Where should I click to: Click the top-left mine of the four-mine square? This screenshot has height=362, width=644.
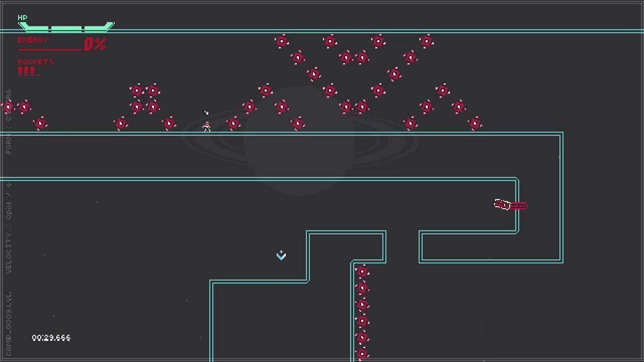tap(137, 90)
